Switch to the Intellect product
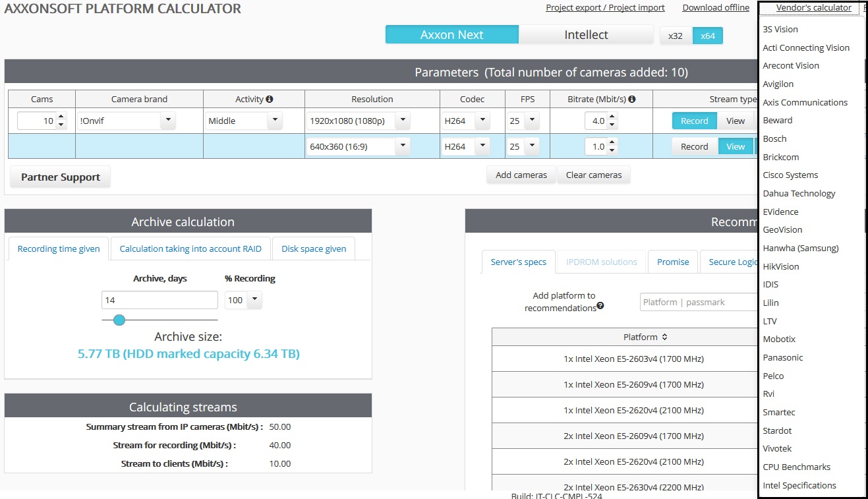The height and width of the screenshot is (499, 868). (586, 35)
